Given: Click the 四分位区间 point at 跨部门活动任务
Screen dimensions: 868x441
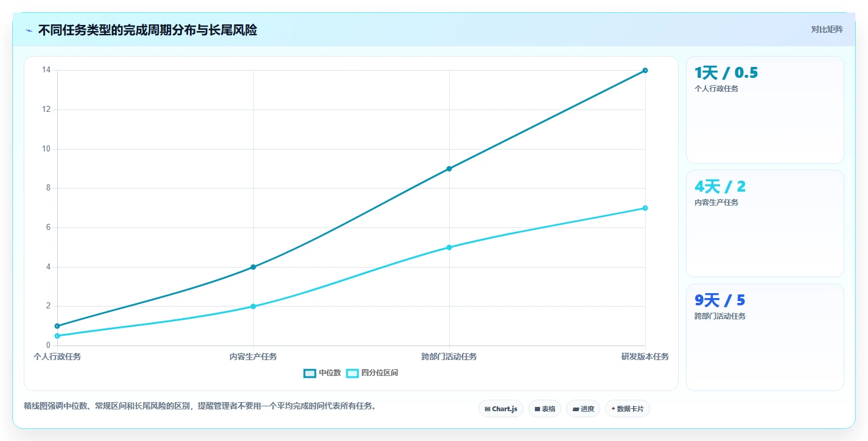Looking at the screenshot, I should (x=449, y=248).
